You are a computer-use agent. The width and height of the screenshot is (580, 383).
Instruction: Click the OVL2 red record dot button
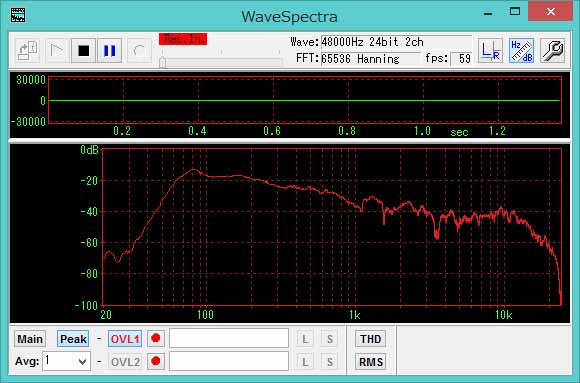[156, 361]
